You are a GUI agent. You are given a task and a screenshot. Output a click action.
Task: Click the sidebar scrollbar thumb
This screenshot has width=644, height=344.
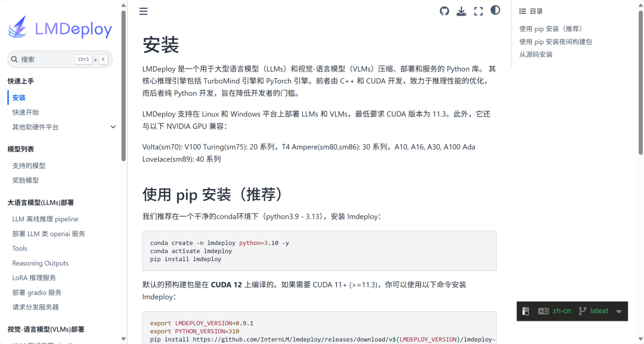(123, 85)
